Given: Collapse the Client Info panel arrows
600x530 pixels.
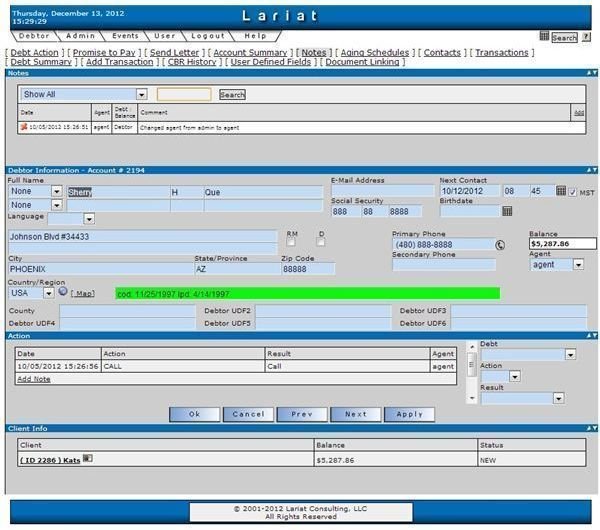Looking at the screenshot, I should (592, 429).
